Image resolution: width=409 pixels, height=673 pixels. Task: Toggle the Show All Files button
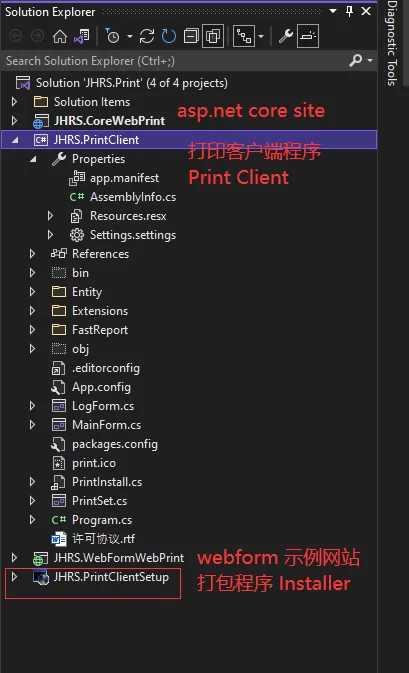(213, 36)
